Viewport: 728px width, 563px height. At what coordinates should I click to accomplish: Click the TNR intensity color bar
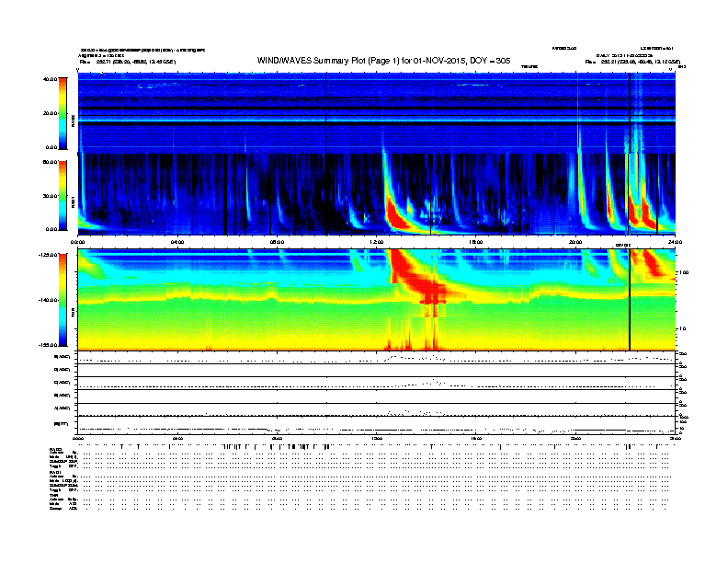point(63,300)
